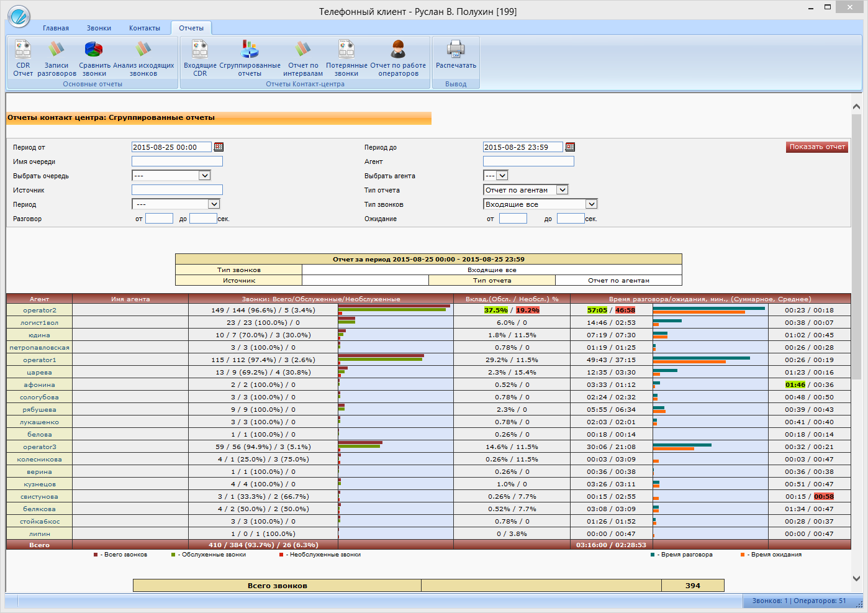Image resolution: width=868 pixels, height=613 pixels.
Task: Open the CDR Отчет report icon
Action: (x=23, y=50)
